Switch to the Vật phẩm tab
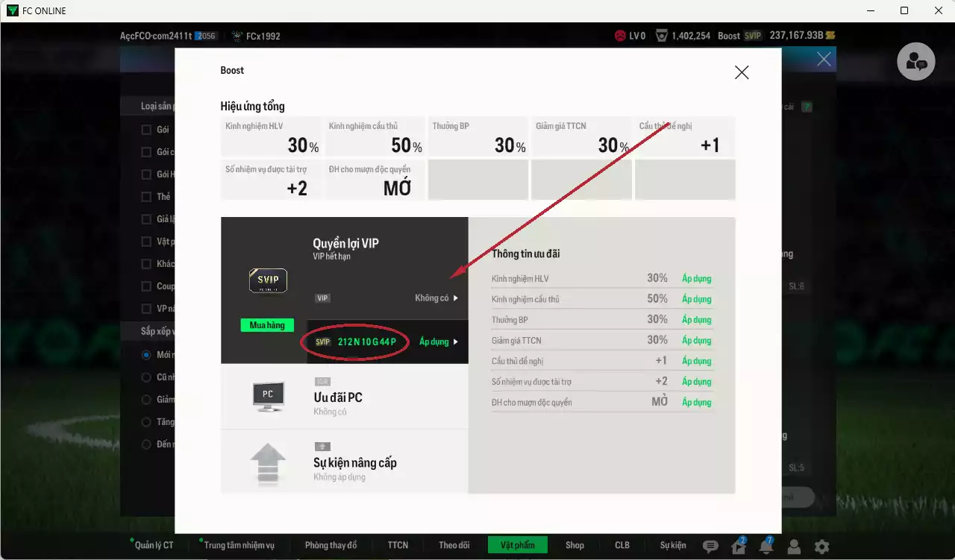Viewport: 955px width, 560px height. pos(517,545)
